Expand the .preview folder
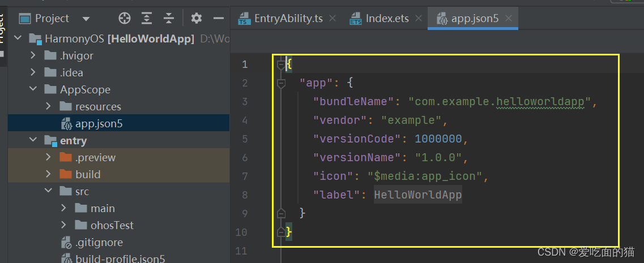 (48, 157)
